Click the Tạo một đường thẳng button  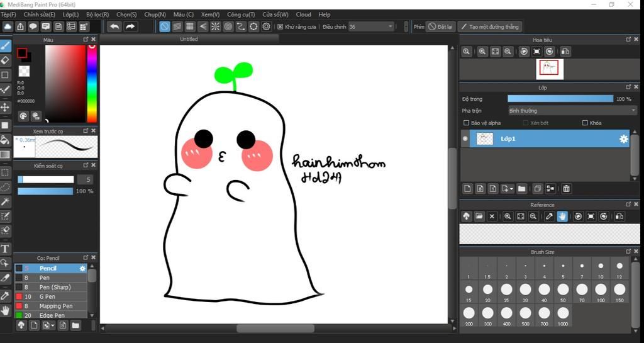489,27
